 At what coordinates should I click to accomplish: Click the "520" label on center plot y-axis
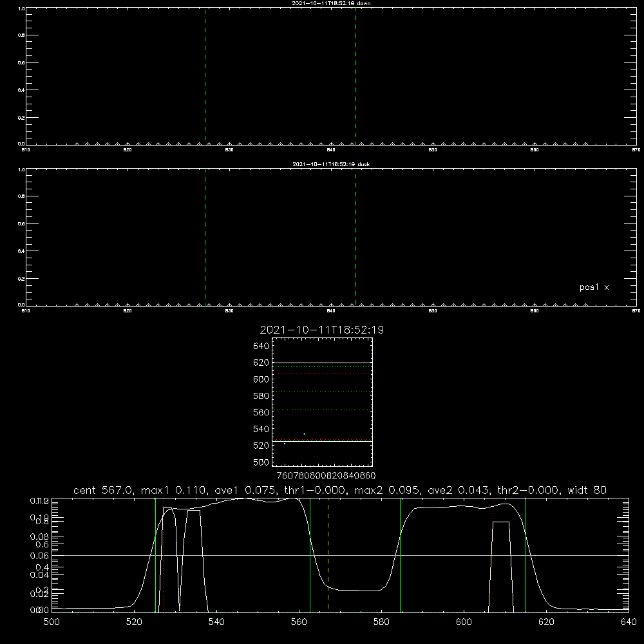click(261, 446)
